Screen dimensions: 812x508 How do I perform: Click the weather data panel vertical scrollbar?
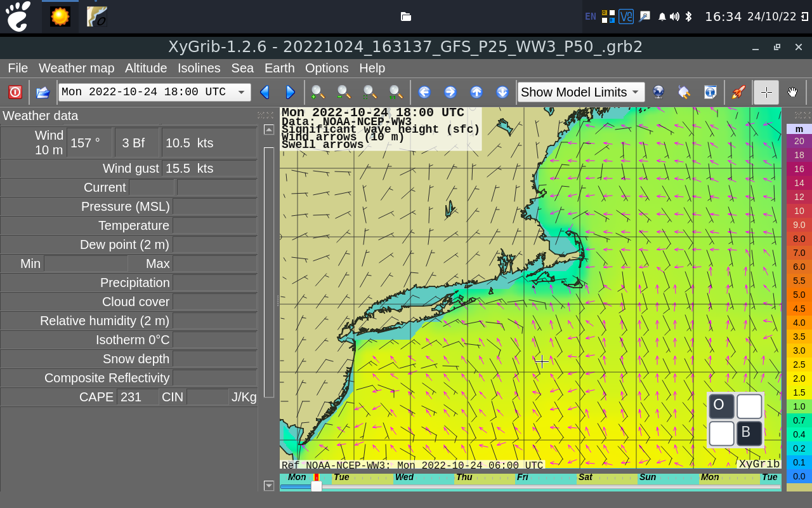click(269, 272)
